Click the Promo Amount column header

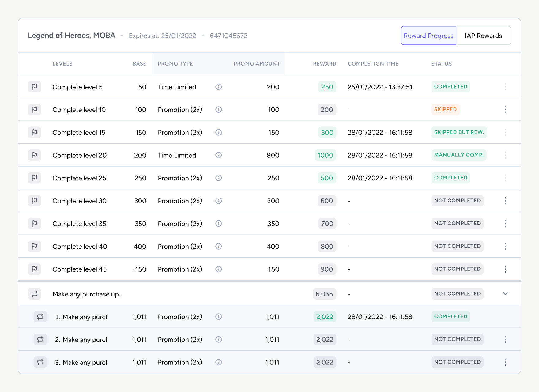point(257,64)
